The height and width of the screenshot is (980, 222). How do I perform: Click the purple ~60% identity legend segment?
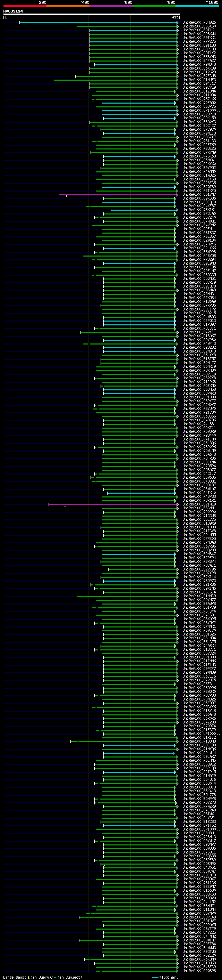coord(111,6)
